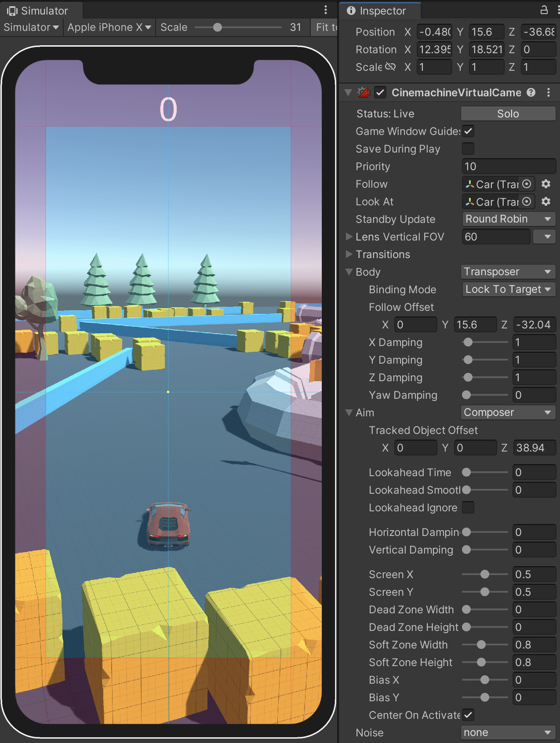Viewport: 560px width, 743px height.
Task: Click Rotation X value field
Action: [434, 49]
